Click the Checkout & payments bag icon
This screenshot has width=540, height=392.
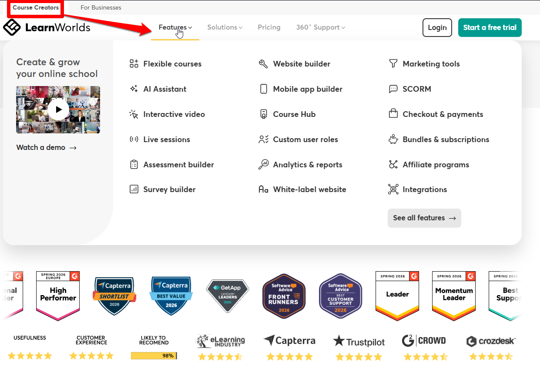[x=393, y=114]
